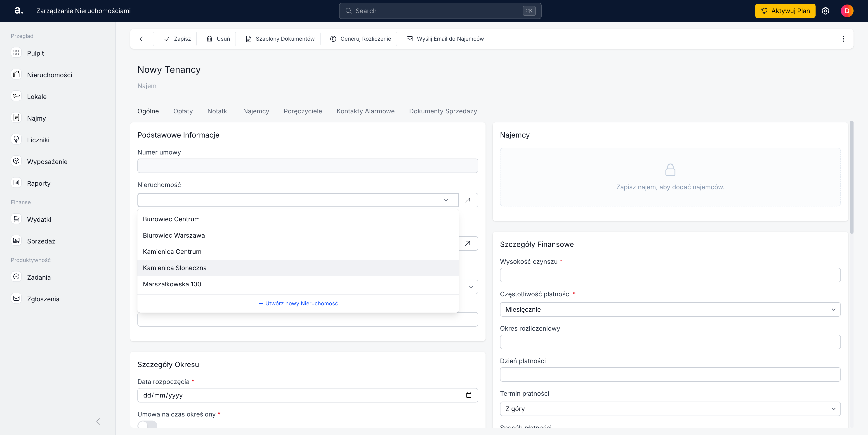
Task: Switch to the Poręczyciele tab
Action: coord(303,111)
